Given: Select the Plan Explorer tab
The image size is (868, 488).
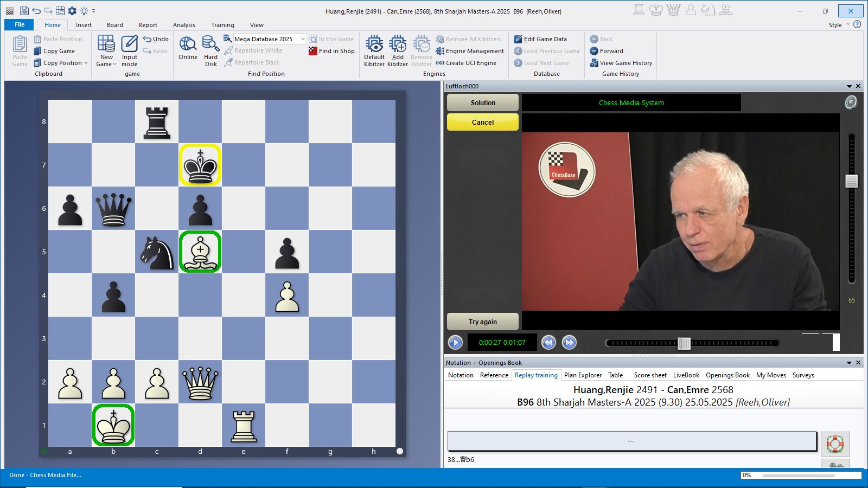Looking at the screenshot, I should point(583,375).
